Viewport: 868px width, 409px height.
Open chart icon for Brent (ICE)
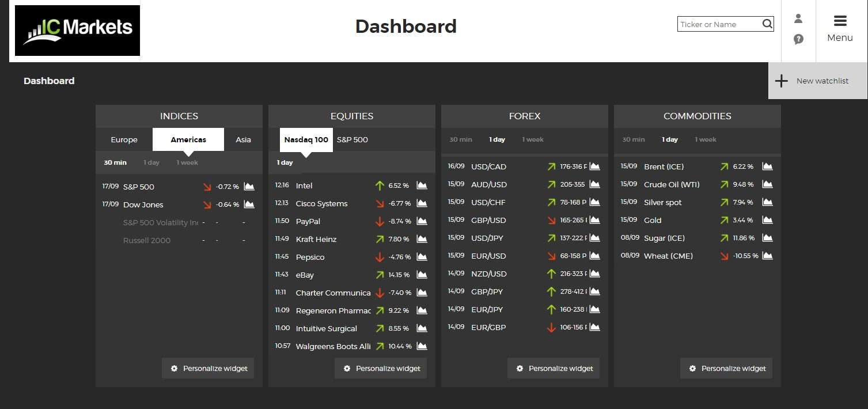coord(767,166)
